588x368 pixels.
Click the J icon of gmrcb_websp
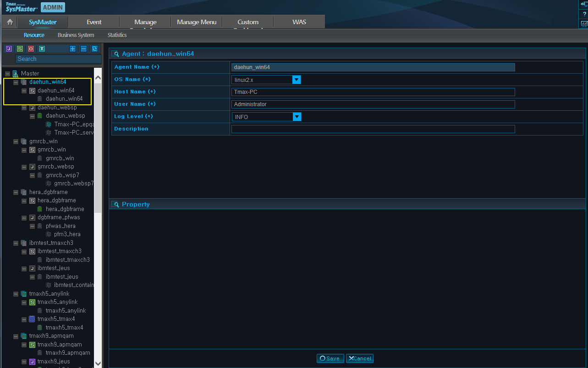[x=32, y=167]
